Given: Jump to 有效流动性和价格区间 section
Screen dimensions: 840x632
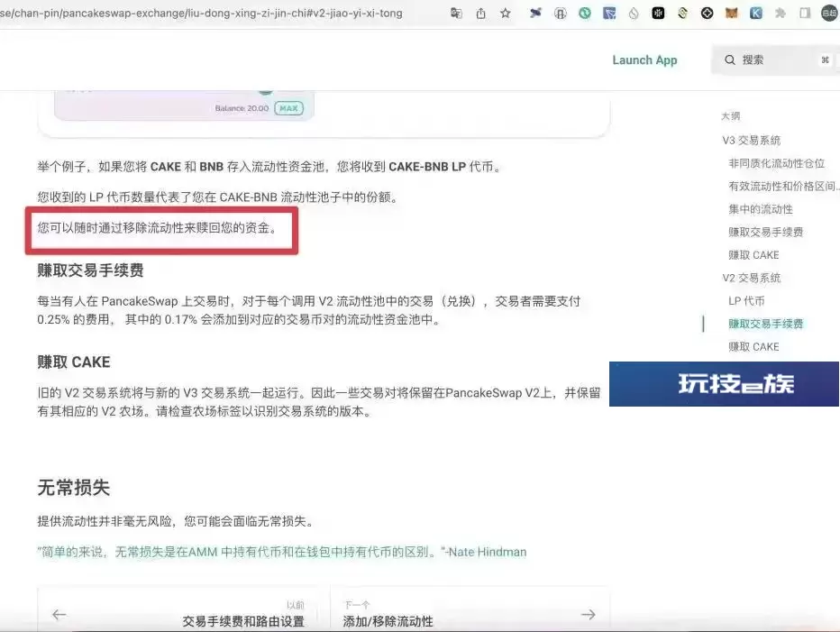Looking at the screenshot, I should pyautogui.click(x=783, y=186).
